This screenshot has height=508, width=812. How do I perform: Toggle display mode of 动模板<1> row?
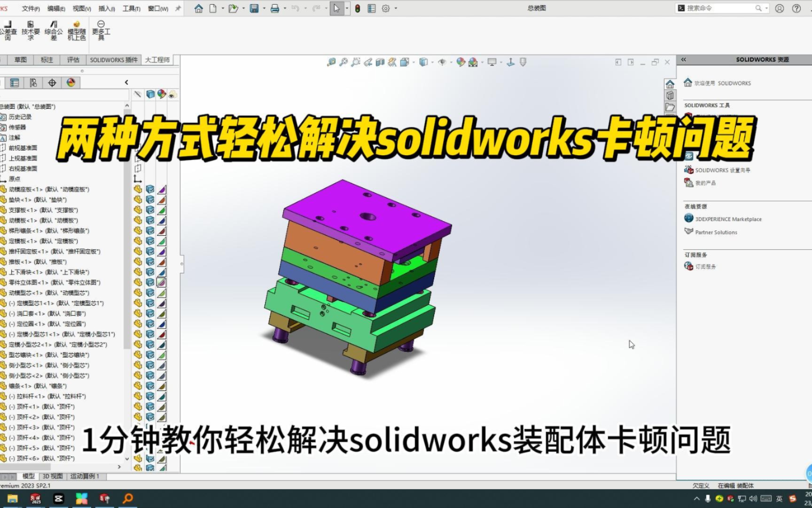pyautogui.click(x=150, y=220)
